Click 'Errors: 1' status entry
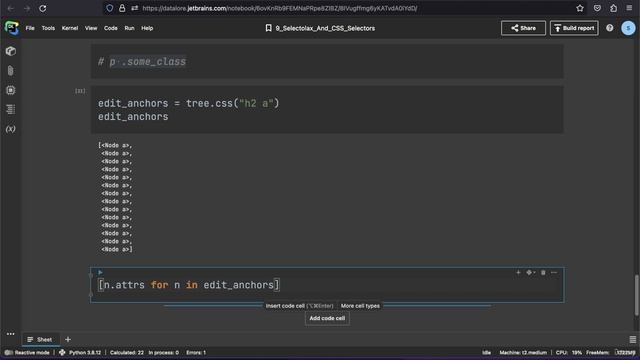The image size is (640, 360). (x=196, y=353)
